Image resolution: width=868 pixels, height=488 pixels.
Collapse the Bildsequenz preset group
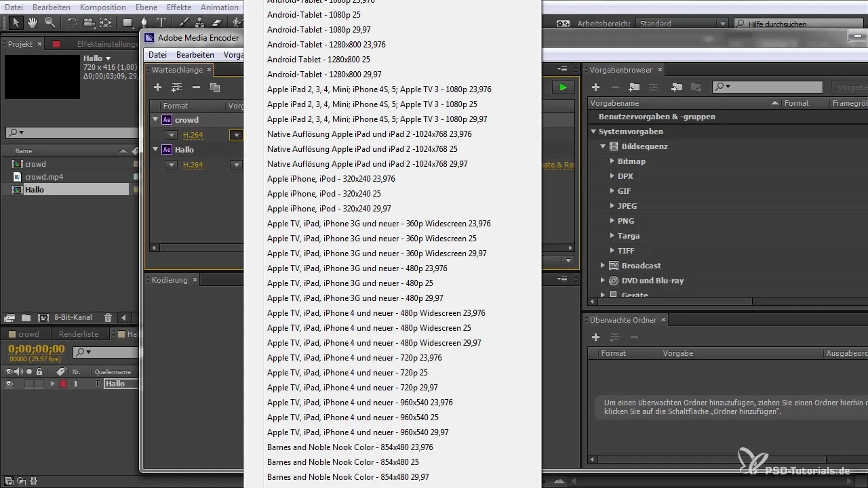[603, 146]
